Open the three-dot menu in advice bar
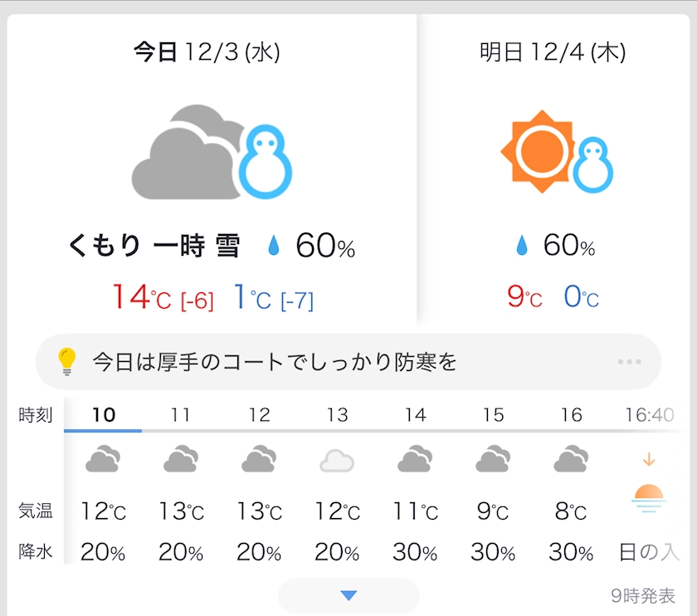Viewport: 697px width, 616px height. coord(629,362)
